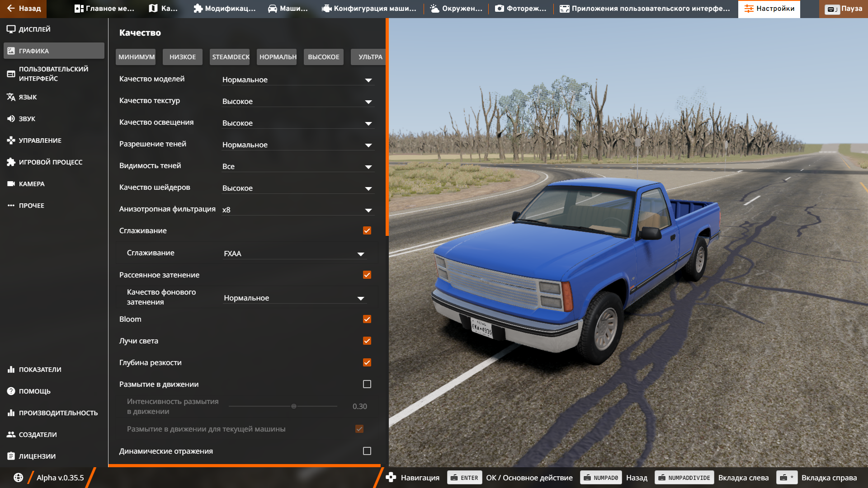Apply the ВЫСОКОЕ quality preset

click(x=323, y=57)
